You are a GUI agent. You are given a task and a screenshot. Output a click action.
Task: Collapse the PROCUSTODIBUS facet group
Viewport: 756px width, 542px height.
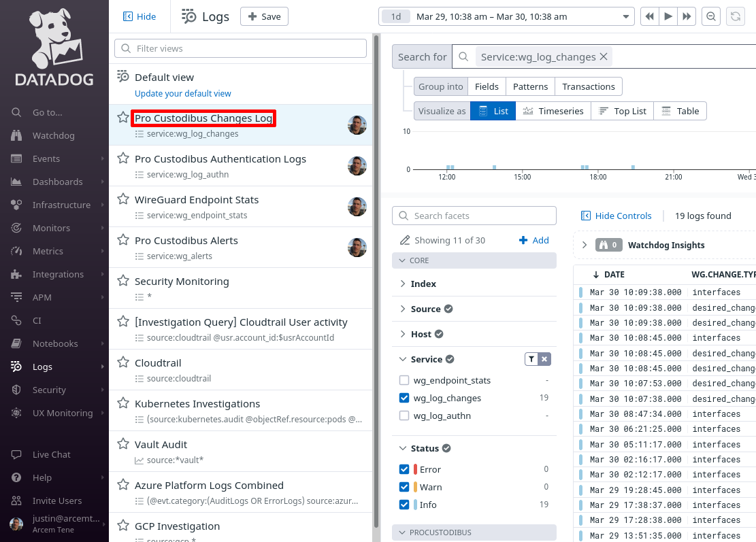pyautogui.click(x=474, y=532)
